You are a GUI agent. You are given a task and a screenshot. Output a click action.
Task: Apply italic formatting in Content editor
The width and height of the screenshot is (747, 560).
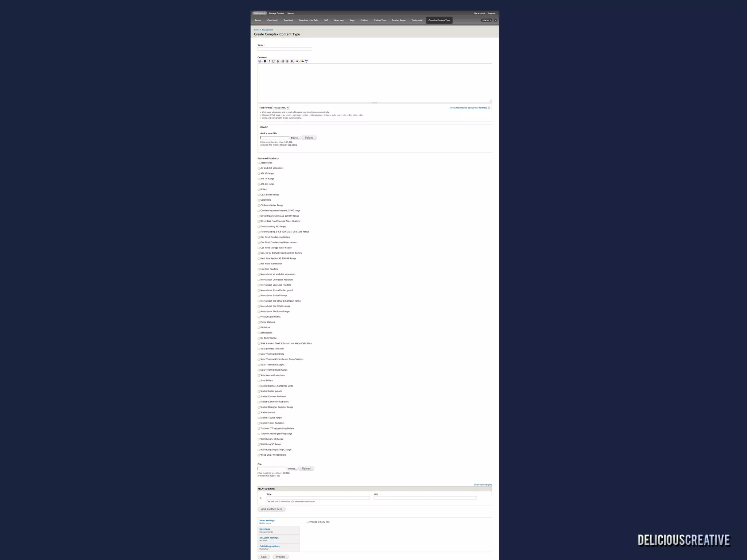coord(269,61)
